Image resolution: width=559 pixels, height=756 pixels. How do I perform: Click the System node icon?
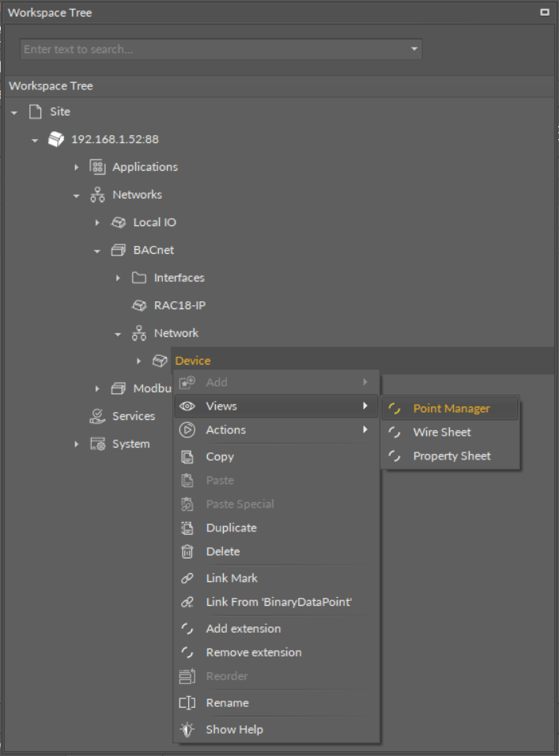pos(97,444)
